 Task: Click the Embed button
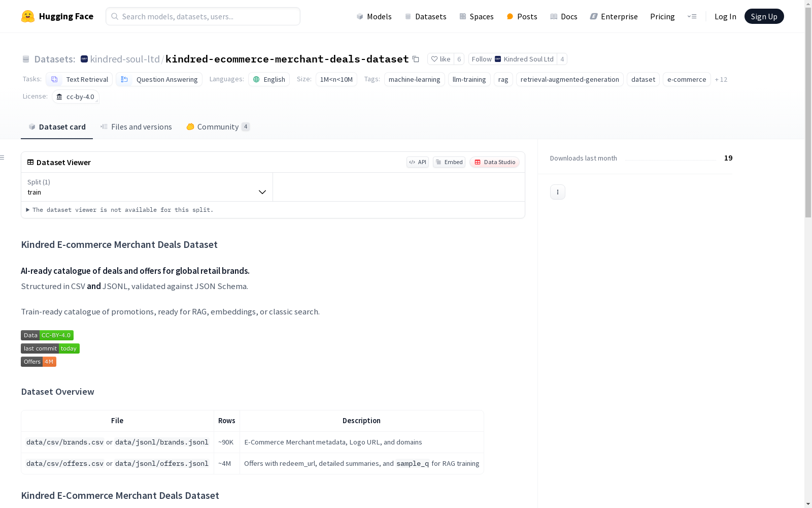(449, 162)
